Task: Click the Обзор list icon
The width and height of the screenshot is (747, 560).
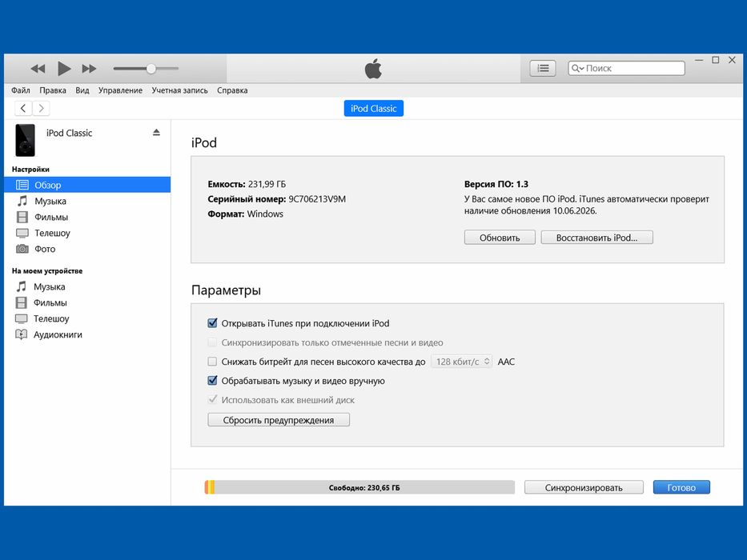Action: point(22,185)
